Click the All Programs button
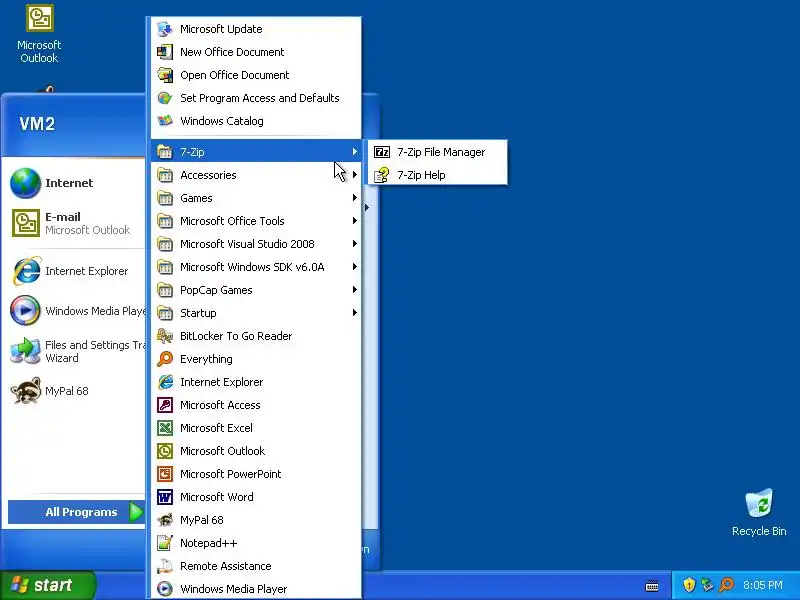This screenshot has height=600, width=800. [x=77, y=512]
